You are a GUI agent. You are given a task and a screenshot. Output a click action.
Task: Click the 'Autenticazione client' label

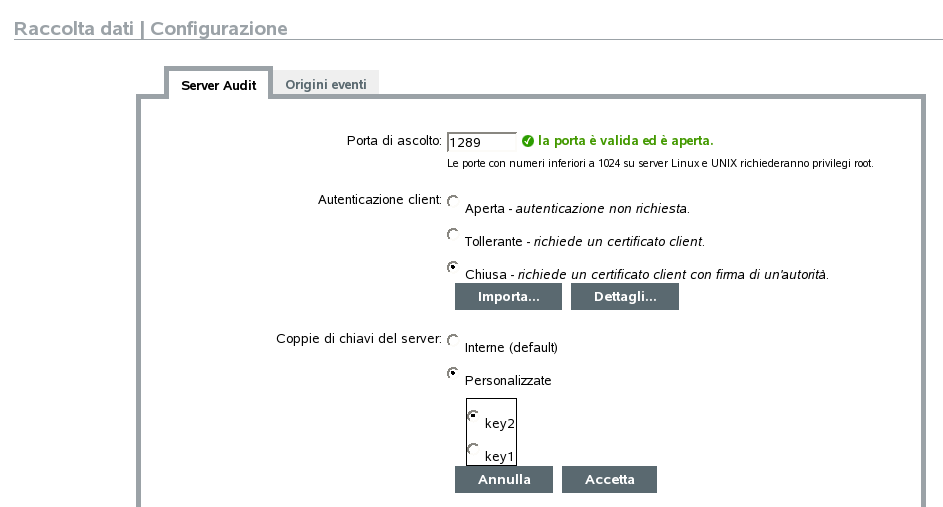(x=380, y=200)
